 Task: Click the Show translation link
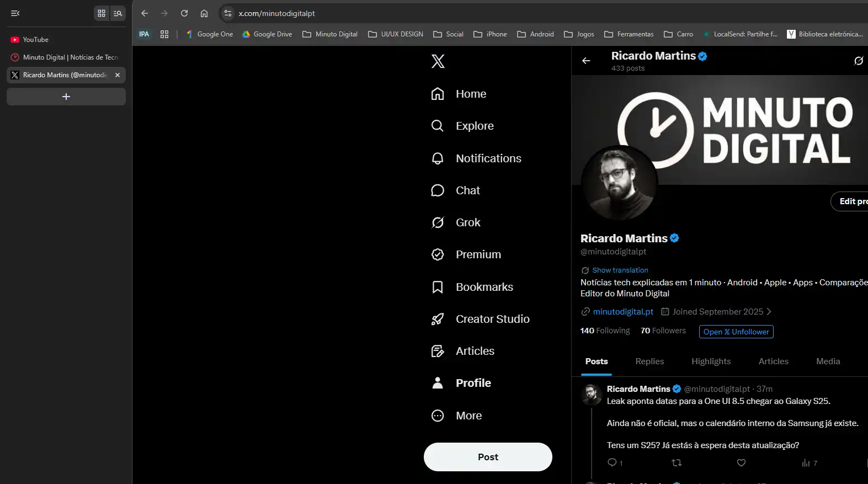pos(620,270)
